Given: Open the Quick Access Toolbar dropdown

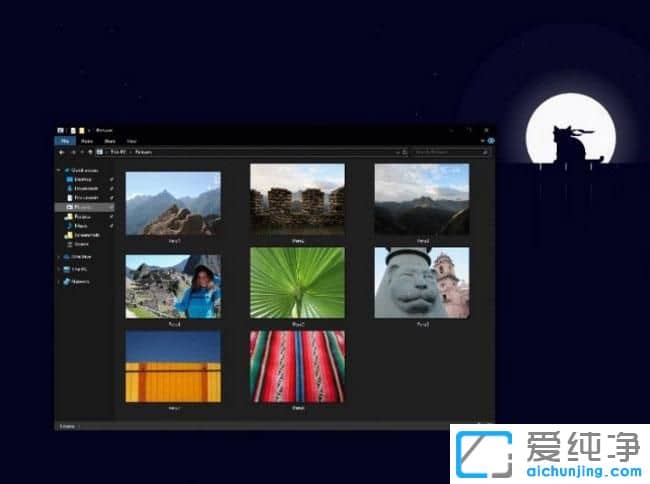Looking at the screenshot, I should [89, 131].
